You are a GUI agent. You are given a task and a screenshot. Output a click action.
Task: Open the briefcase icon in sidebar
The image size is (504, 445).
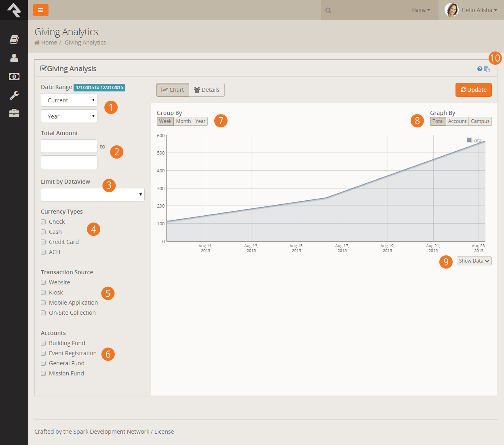[14, 113]
